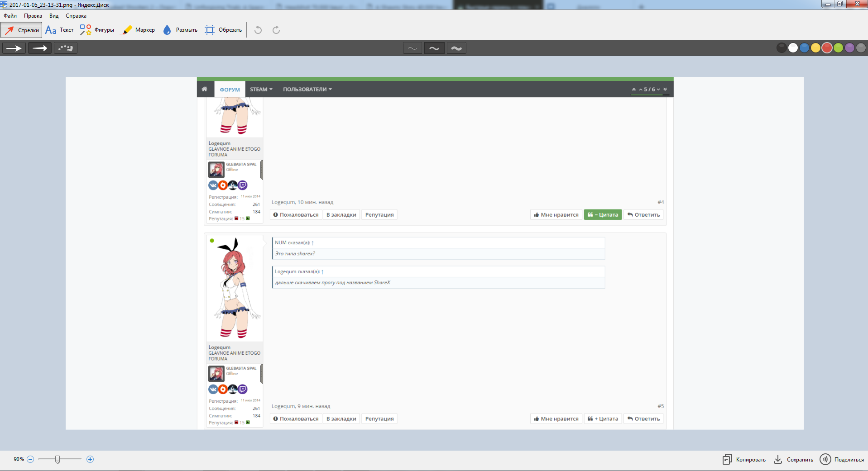
Task: Decrease zoom with the minus button
Action: (x=30, y=459)
